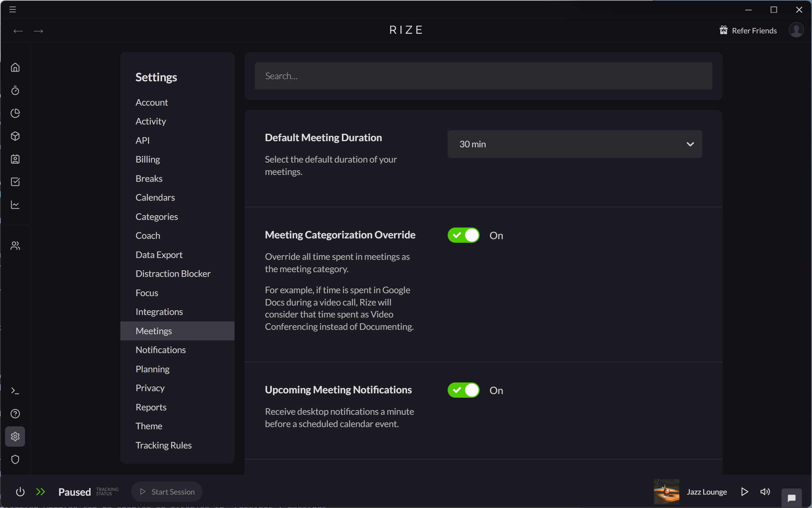Click the projects cube icon
The width and height of the screenshot is (812, 508).
[15, 136]
